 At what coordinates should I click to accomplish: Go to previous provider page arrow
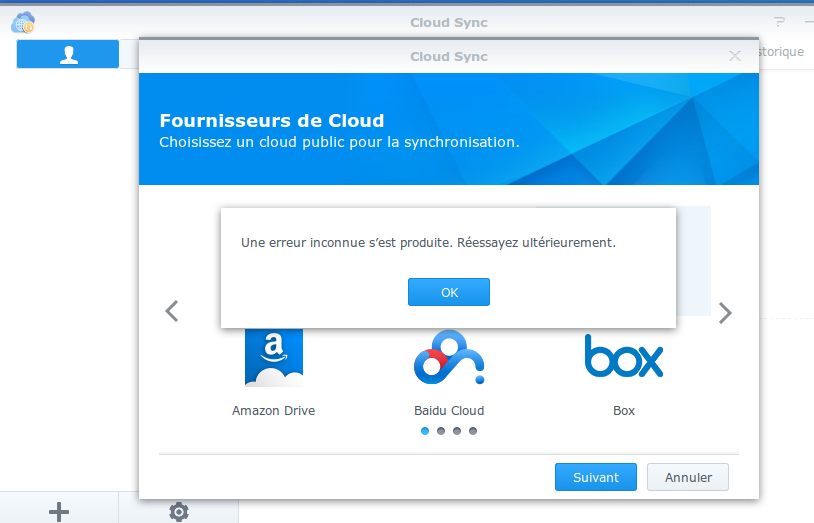point(172,311)
